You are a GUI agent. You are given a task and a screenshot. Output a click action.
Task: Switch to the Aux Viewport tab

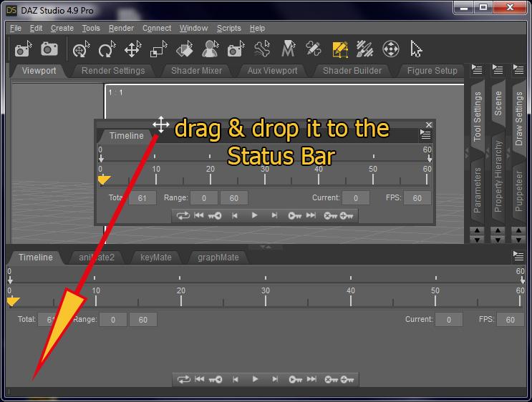[272, 71]
